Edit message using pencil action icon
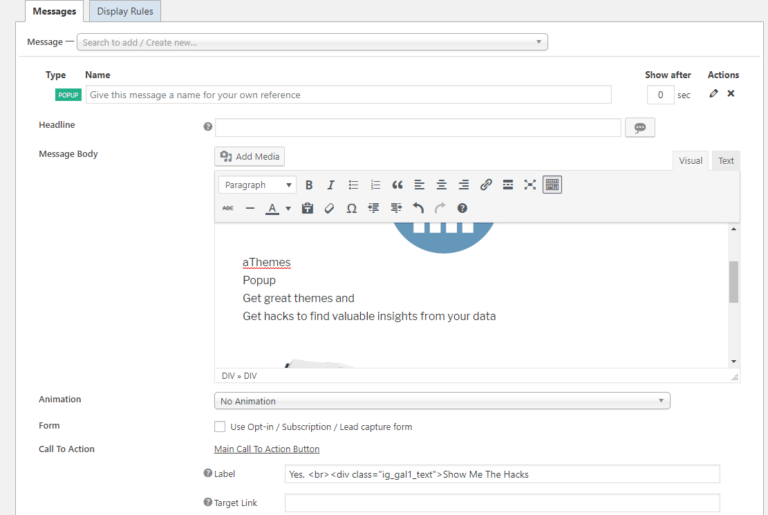The width and height of the screenshot is (768, 515). click(713, 94)
